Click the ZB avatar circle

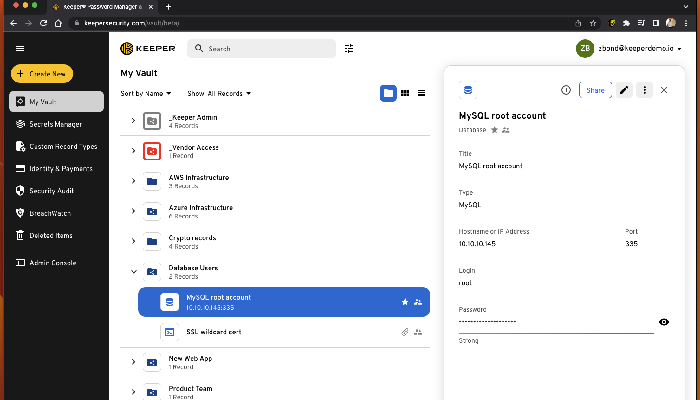pos(585,48)
